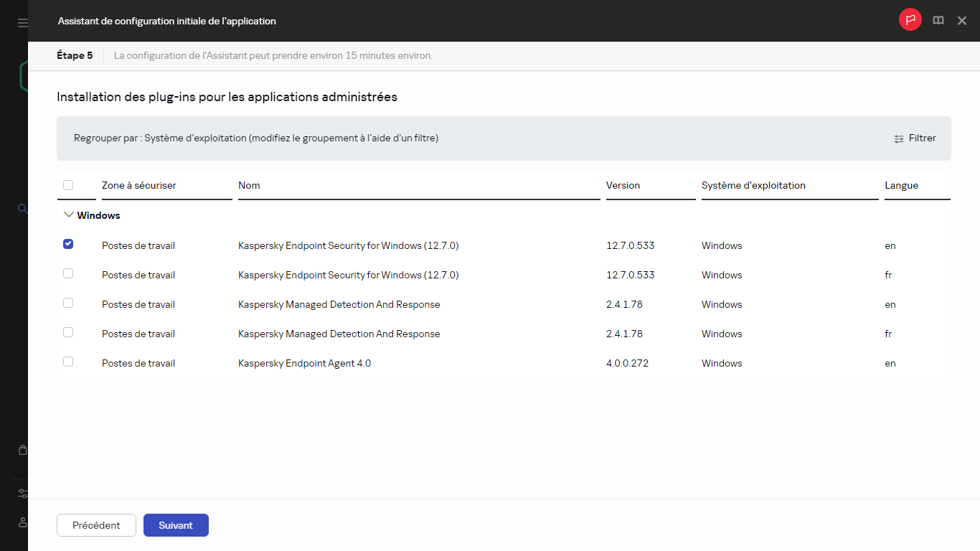980x551 pixels.
Task: Check the English Kaspersky Managed Detection And Response
Action: (67, 303)
